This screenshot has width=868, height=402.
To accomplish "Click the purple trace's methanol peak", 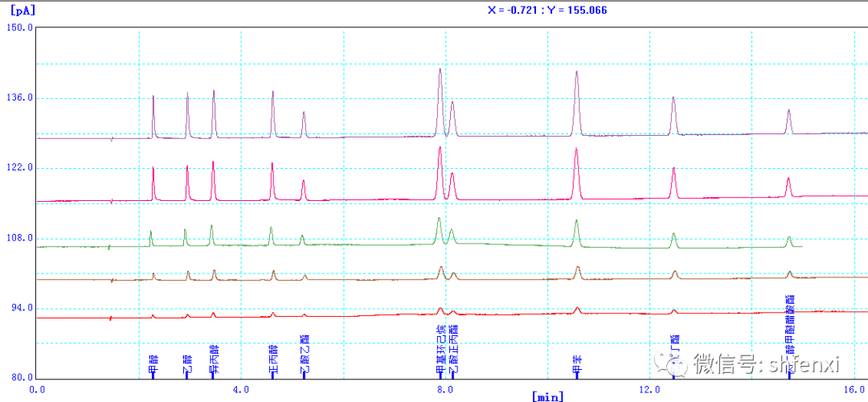I will (x=154, y=96).
